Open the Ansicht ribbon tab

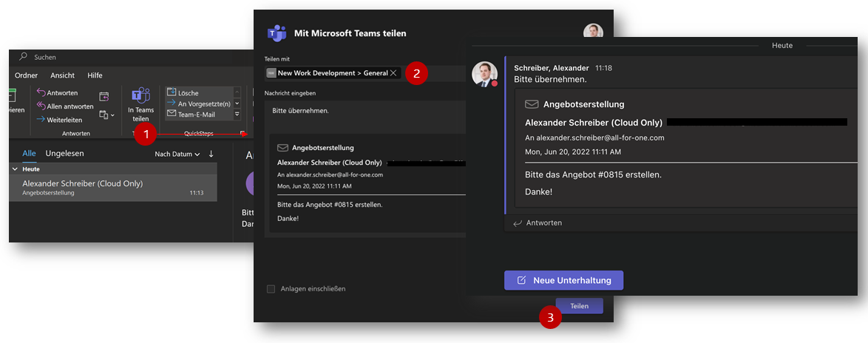[63, 75]
